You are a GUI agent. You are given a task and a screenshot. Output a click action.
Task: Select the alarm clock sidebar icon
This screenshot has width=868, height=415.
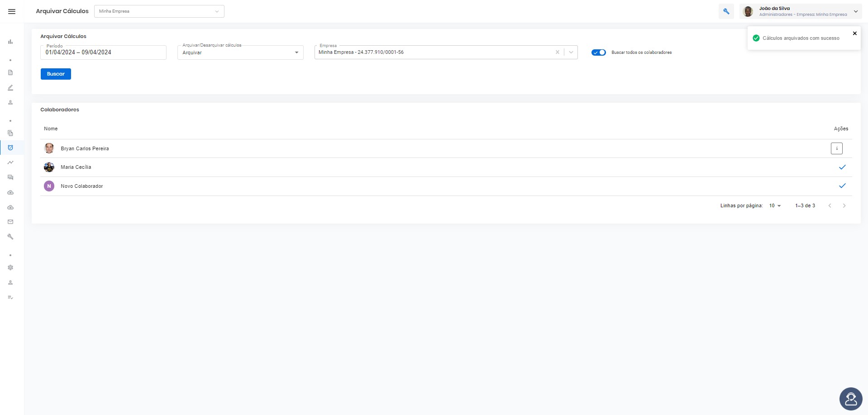(10, 148)
